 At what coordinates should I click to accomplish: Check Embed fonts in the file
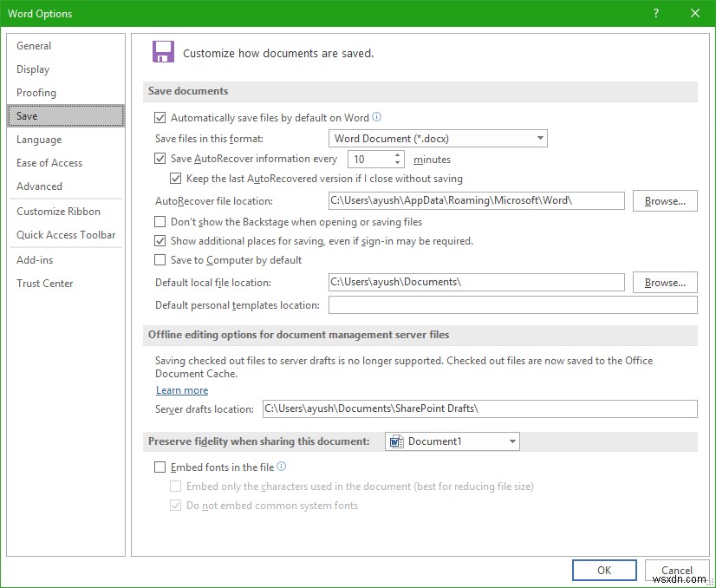tap(160, 466)
